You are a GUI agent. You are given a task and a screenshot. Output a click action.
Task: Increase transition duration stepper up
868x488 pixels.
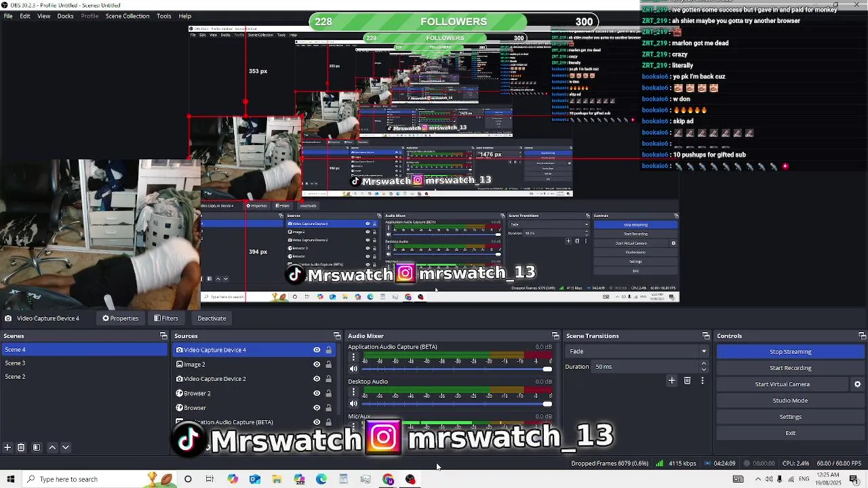[703, 364]
